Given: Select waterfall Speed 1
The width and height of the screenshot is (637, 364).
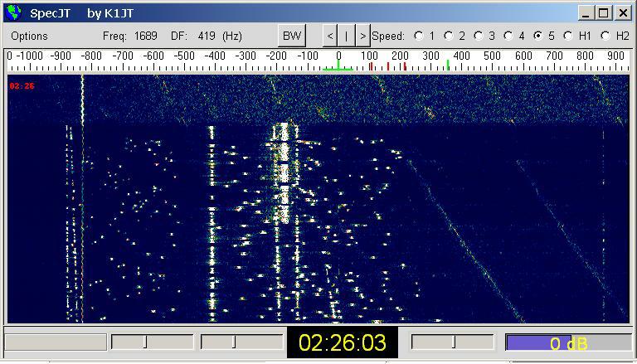Looking at the screenshot, I should pos(418,36).
